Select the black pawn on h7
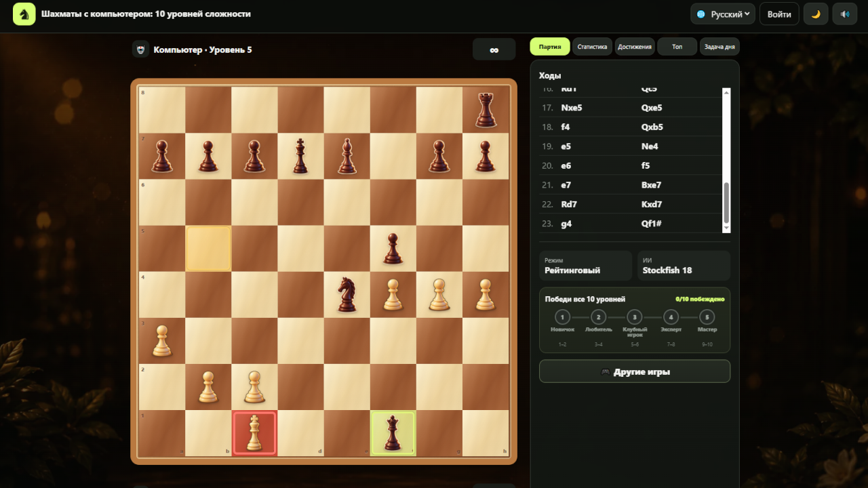Viewport: 868px width, 488px height. [485, 156]
